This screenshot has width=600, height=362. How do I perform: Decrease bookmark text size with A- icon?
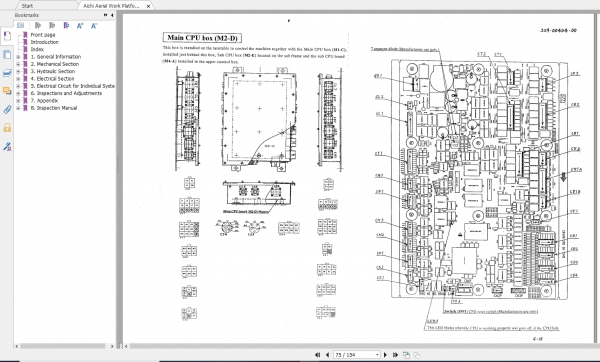(94, 26)
